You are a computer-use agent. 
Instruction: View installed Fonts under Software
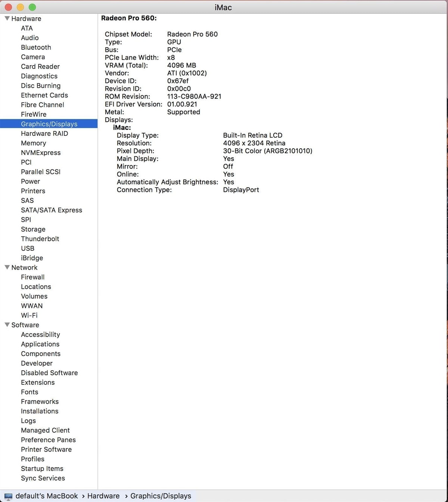click(x=29, y=392)
